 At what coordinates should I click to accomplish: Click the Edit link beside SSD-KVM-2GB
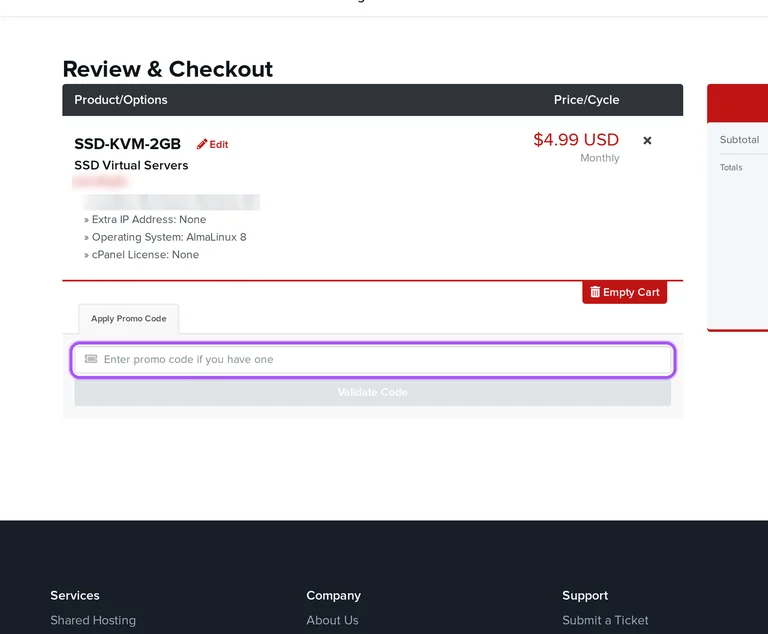[213, 145]
